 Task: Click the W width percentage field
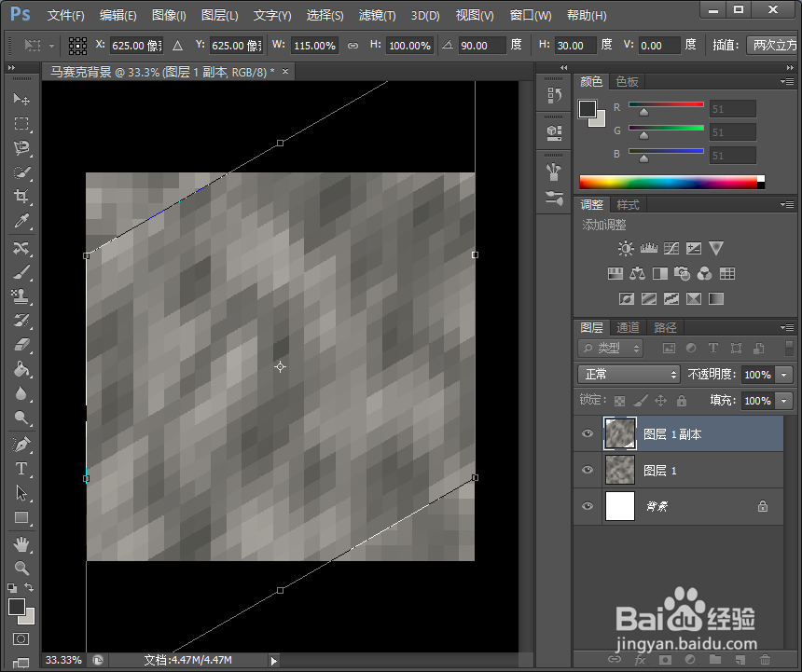point(314,46)
